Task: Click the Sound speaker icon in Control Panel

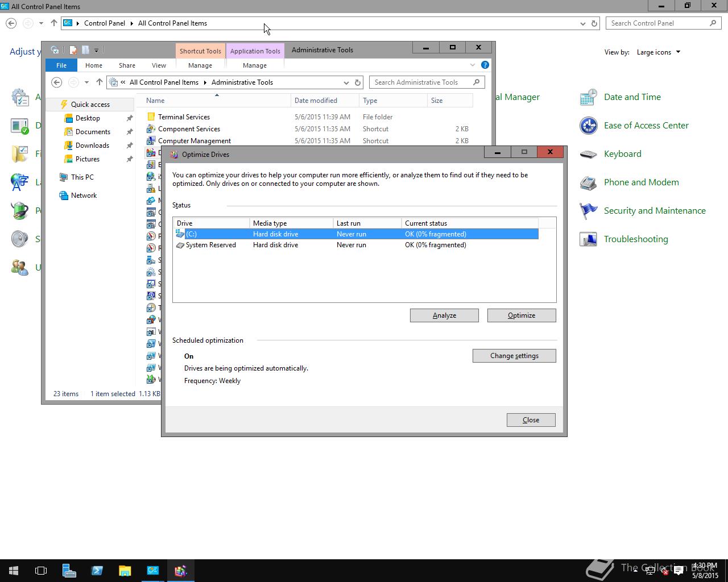Action: 19,239
